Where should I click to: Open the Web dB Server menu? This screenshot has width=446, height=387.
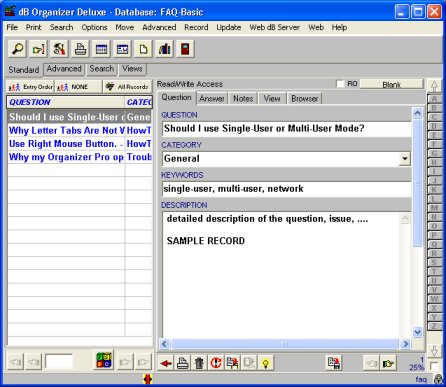pos(274,27)
